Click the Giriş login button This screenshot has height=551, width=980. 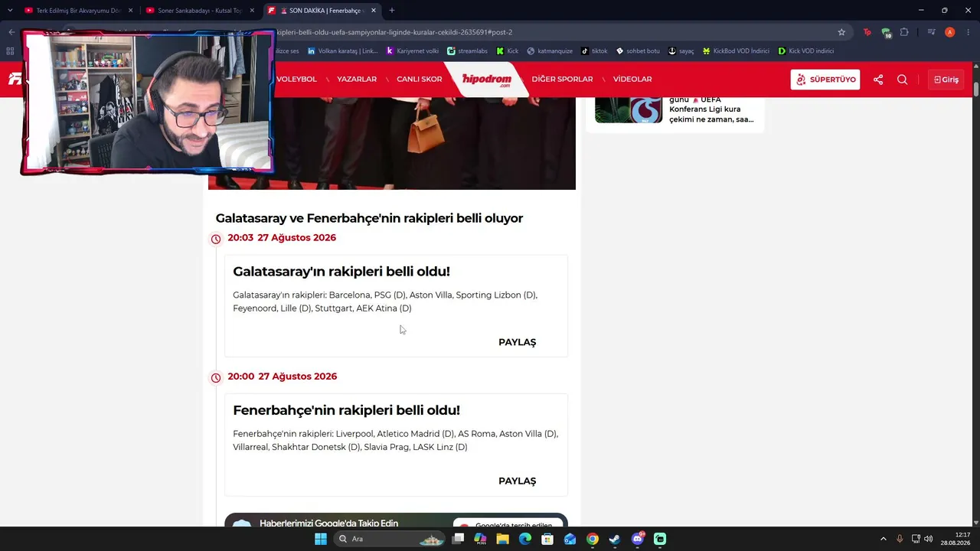click(946, 80)
